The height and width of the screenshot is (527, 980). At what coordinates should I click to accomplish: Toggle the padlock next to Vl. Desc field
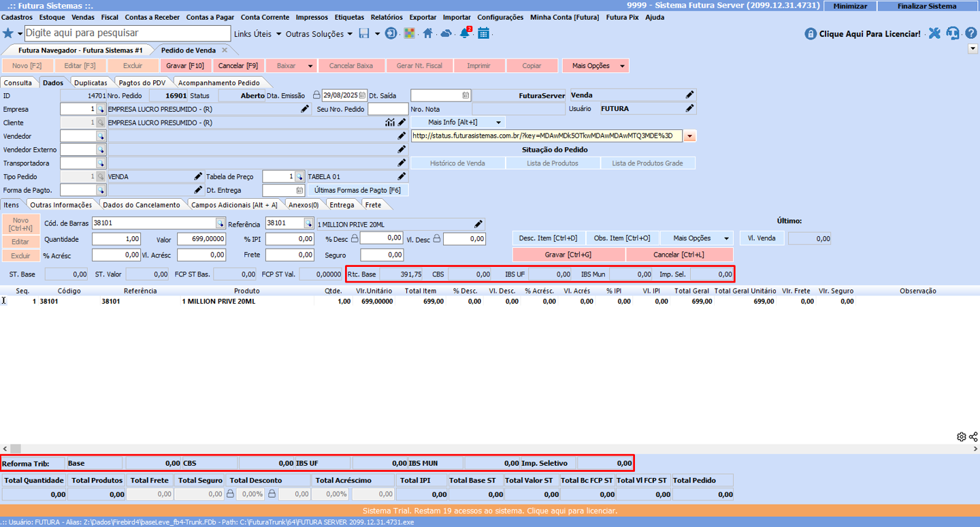[x=437, y=239]
